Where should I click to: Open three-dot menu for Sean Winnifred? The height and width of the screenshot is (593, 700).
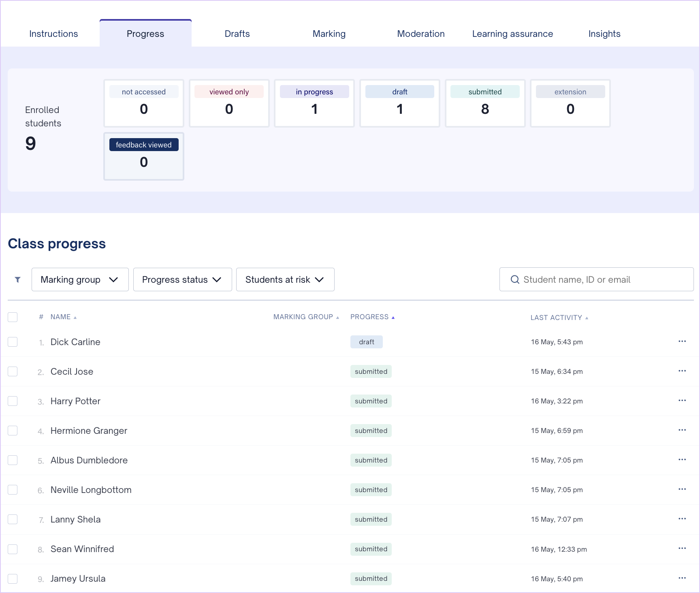pyautogui.click(x=682, y=548)
